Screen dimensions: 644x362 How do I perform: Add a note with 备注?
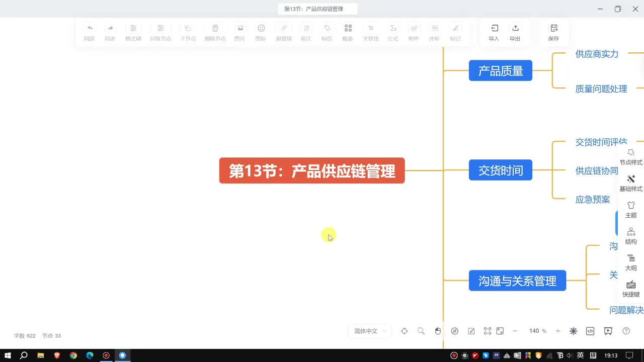coord(306,32)
